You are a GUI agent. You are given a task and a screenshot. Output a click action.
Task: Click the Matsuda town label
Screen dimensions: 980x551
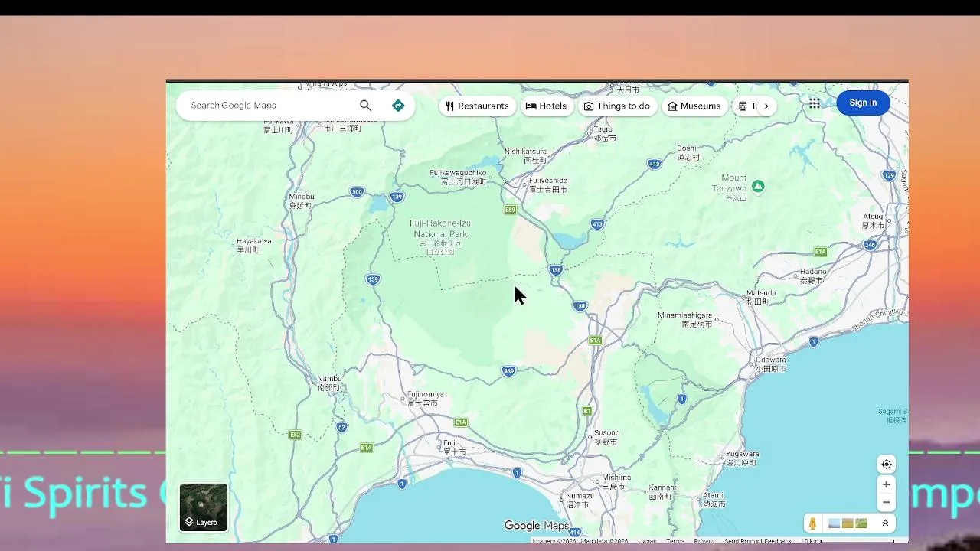point(761,297)
